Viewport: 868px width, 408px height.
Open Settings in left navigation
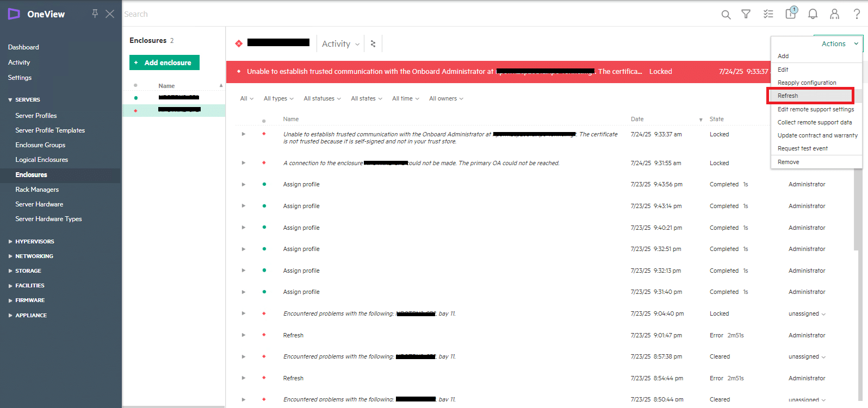(x=20, y=78)
